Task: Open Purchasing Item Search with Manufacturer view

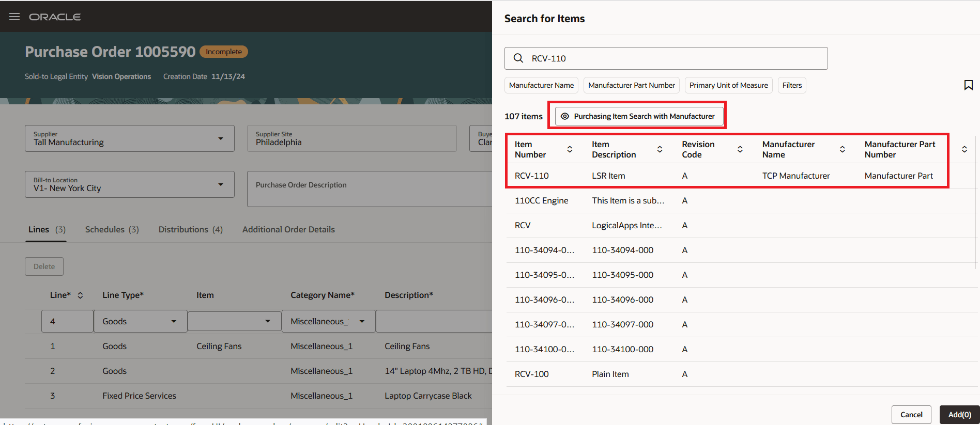Action: tap(639, 116)
